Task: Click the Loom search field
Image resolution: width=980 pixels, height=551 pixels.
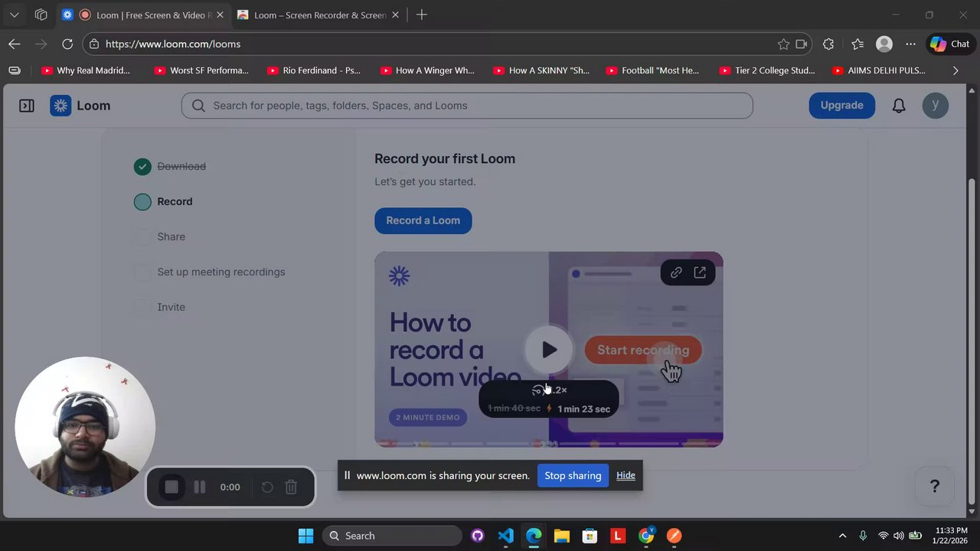Action: 467,106
